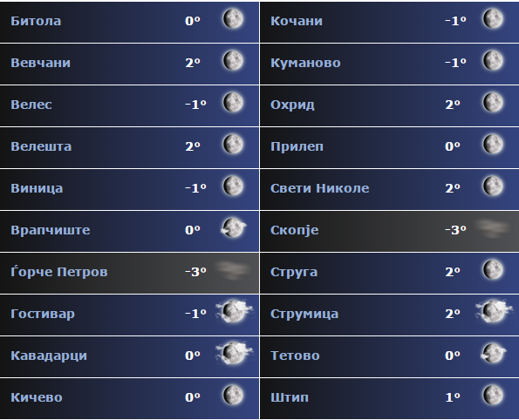Click the moon icon in the Виница row
The image size is (519, 420).
pos(233,186)
